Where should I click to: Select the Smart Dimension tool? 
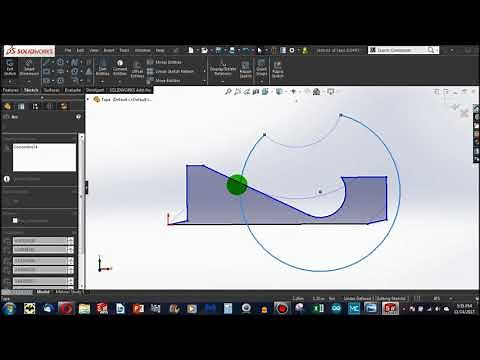pyautogui.click(x=29, y=68)
